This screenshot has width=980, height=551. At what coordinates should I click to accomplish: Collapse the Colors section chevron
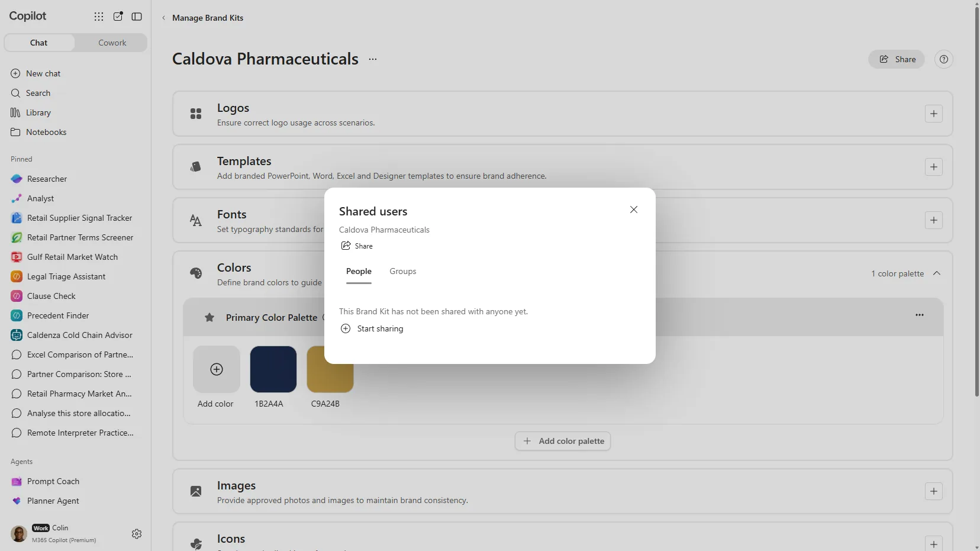coord(937,273)
